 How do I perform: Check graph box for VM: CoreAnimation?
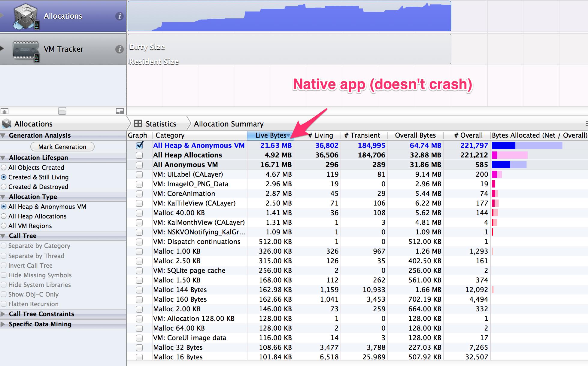click(139, 194)
